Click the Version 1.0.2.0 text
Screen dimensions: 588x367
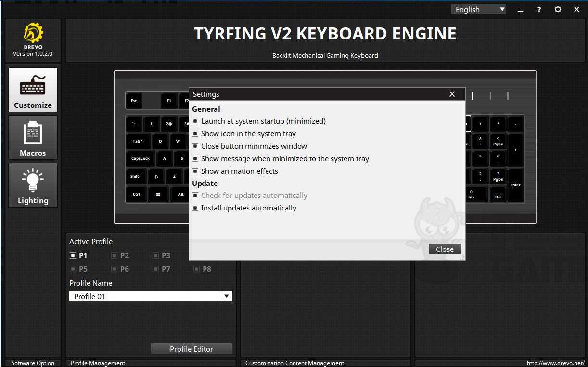point(33,54)
